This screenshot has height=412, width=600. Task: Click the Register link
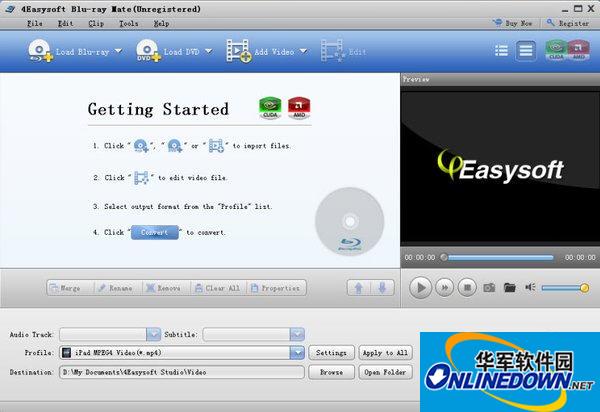pyautogui.click(x=568, y=23)
